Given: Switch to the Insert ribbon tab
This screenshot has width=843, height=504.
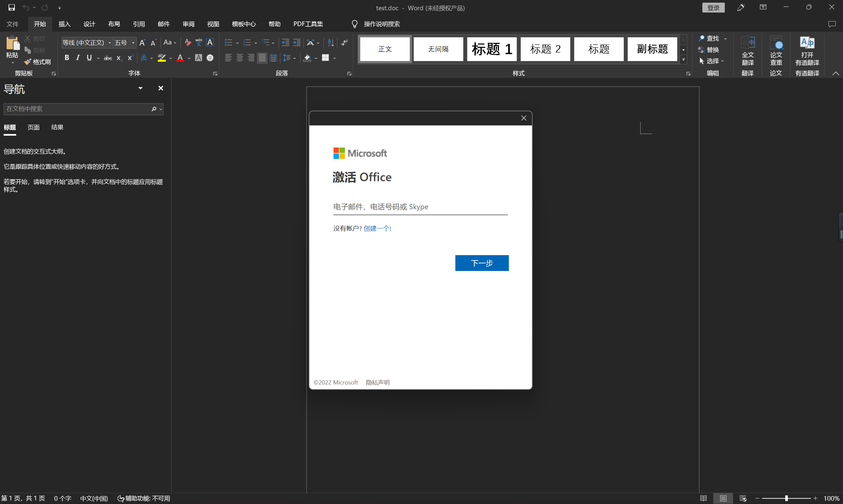Looking at the screenshot, I should click(64, 24).
